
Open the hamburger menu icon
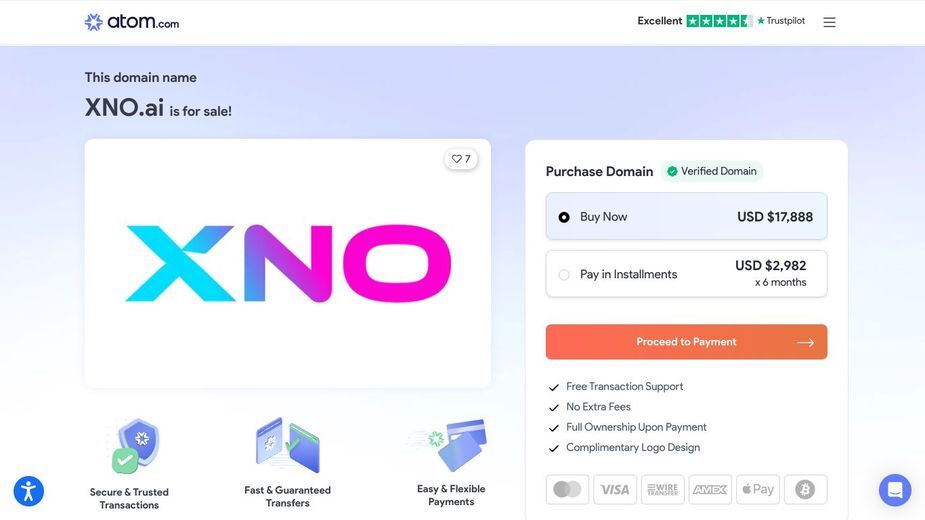click(829, 22)
